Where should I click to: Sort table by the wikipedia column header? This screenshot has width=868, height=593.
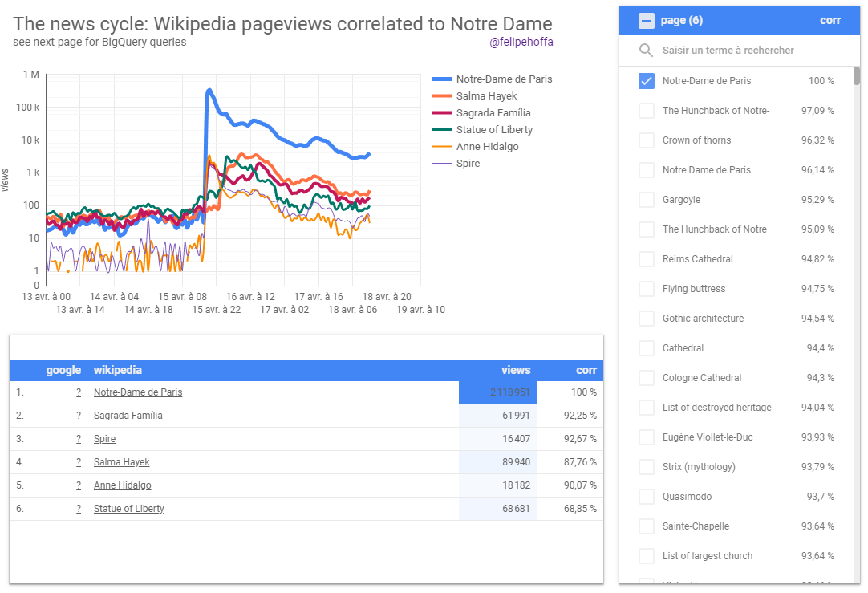click(117, 370)
